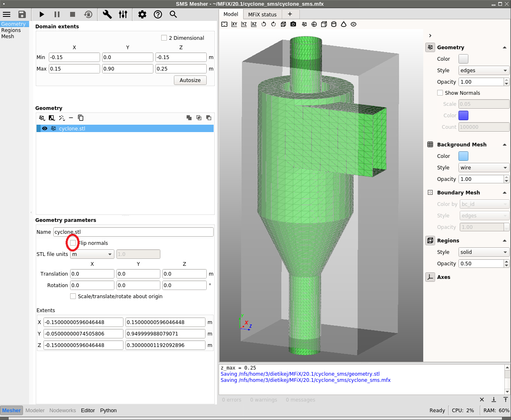Take a screenshot with the camera icon
This screenshot has height=420, width=511.
293,24
